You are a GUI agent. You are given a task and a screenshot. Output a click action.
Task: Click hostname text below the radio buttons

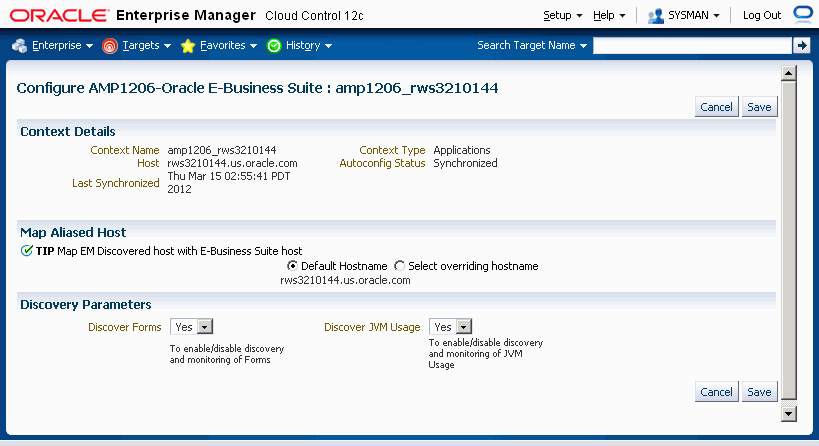tap(345, 280)
